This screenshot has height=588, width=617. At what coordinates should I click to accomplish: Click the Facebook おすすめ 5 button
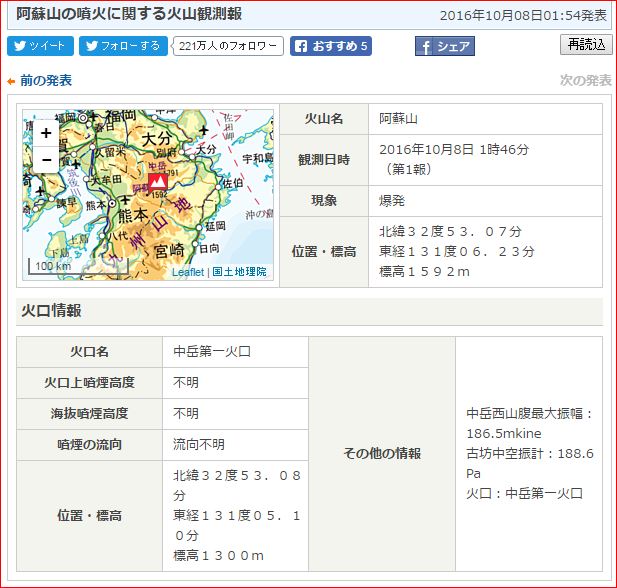(x=330, y=46)
